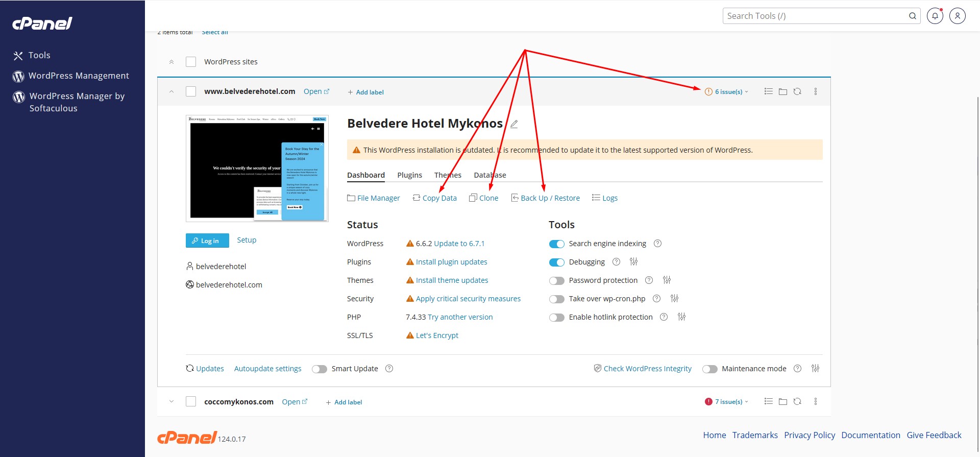Click help icon next to Search engine indexing
Screen dimensions: 980x457
(x=657, y=244)
